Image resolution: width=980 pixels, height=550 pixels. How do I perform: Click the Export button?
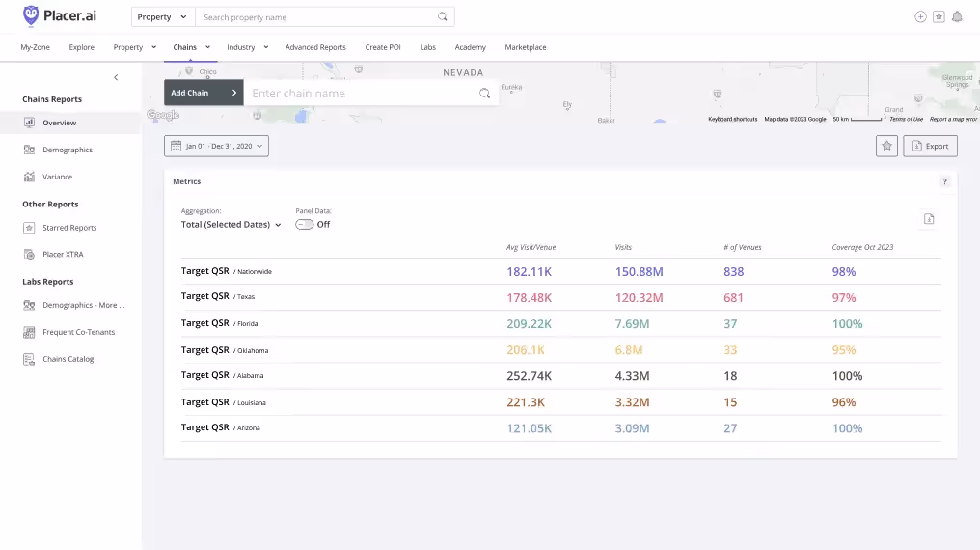coord(930,146)
